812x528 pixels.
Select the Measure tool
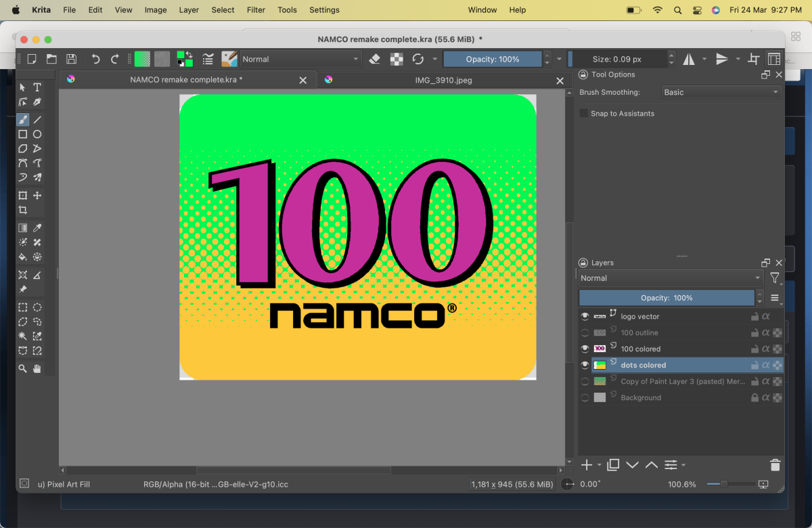[x=37, y=275]
